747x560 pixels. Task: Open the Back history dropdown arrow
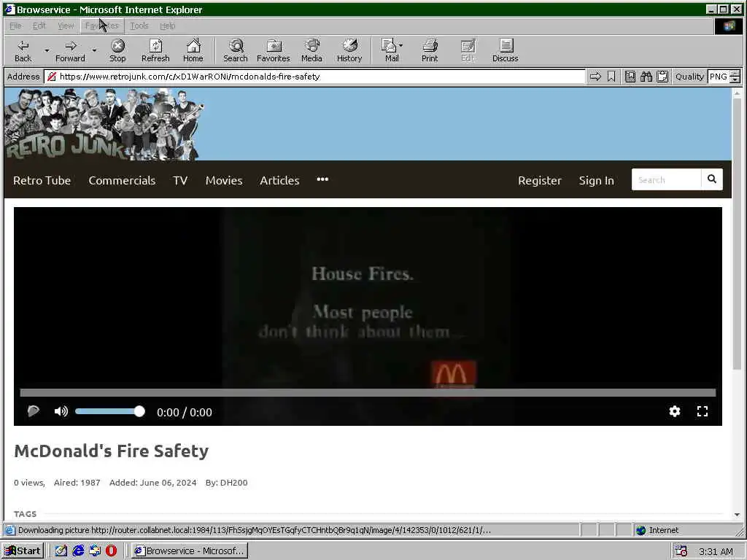pyautogui.click(x=47, y=50)
